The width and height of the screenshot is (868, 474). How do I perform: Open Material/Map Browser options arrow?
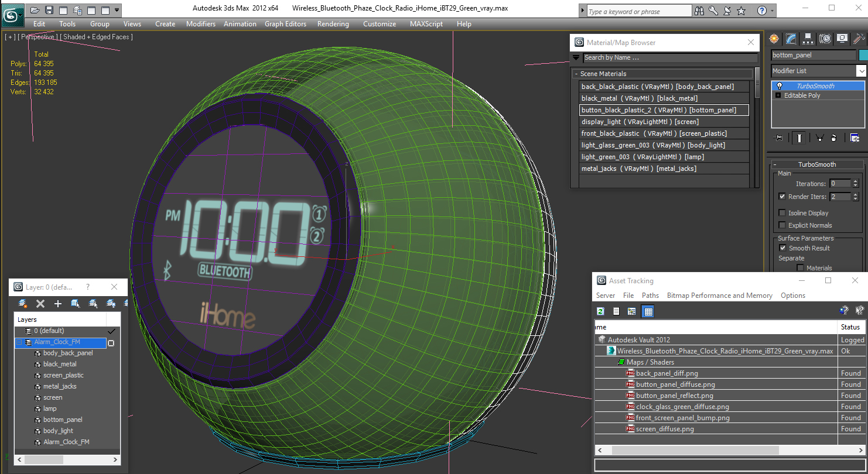pos(576,57)
